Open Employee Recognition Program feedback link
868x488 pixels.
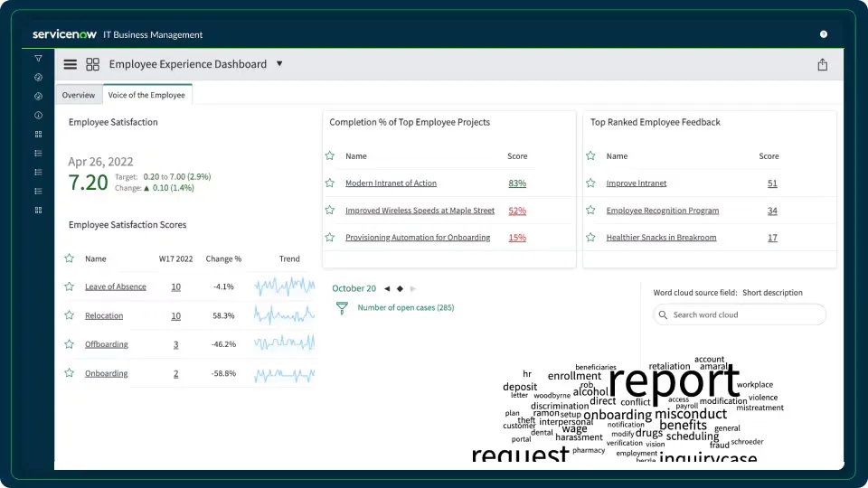coord(663,211)
